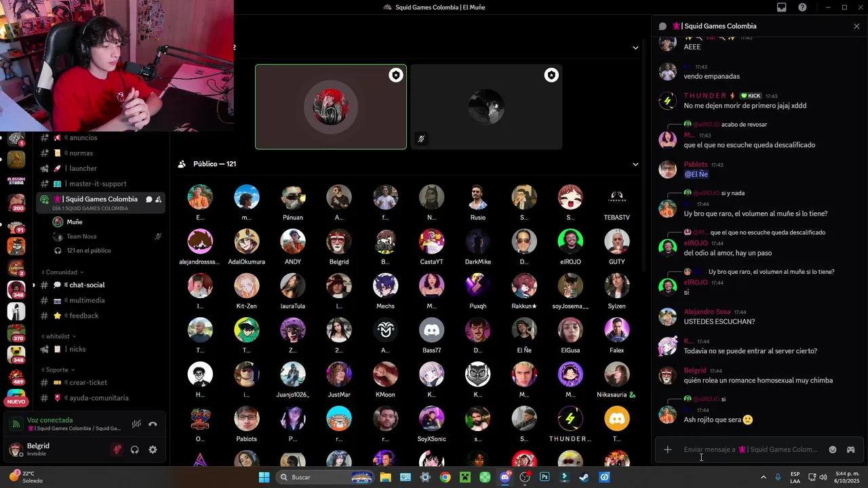Viewport: 868px width, 488px height.
Task: Open Steam from the taskbar
Action: coord(584,477)
